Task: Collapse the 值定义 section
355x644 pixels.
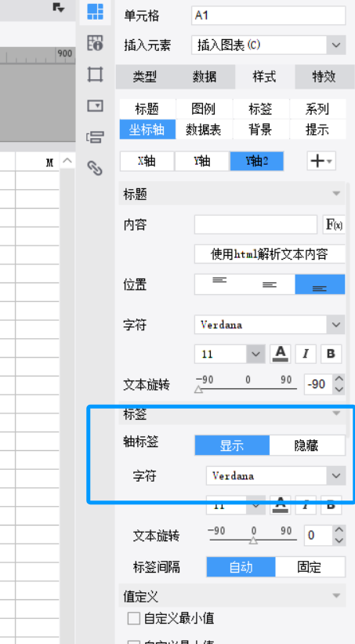Action: (x=336, y=595)
